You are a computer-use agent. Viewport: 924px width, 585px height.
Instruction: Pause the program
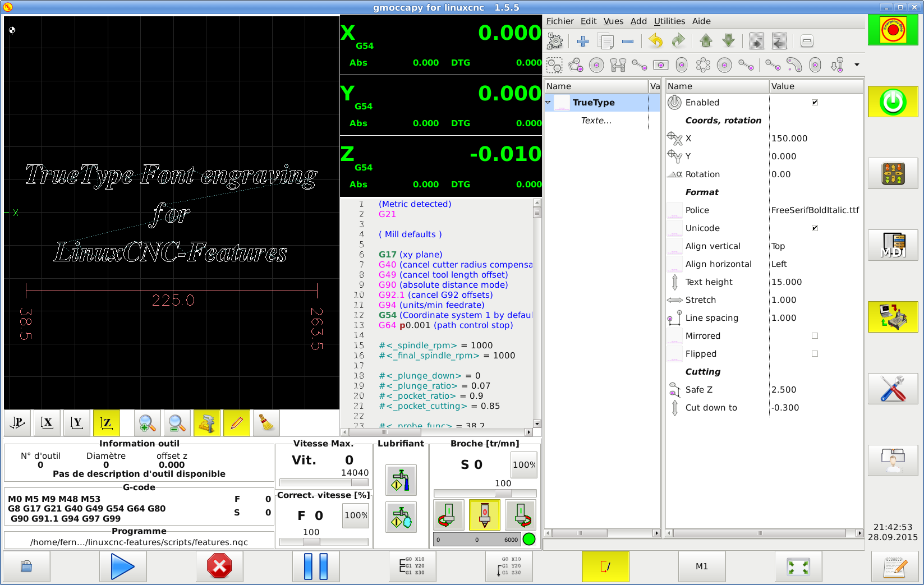point(316,566)
